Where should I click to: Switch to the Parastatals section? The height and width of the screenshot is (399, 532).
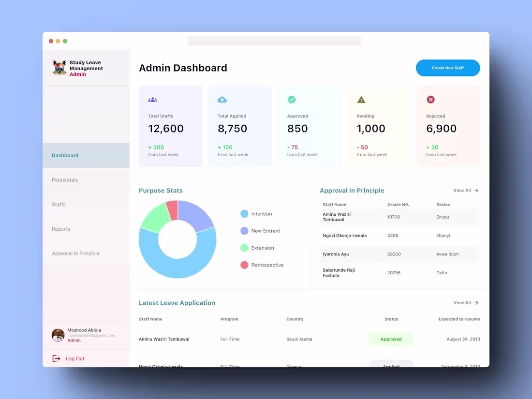64,179
